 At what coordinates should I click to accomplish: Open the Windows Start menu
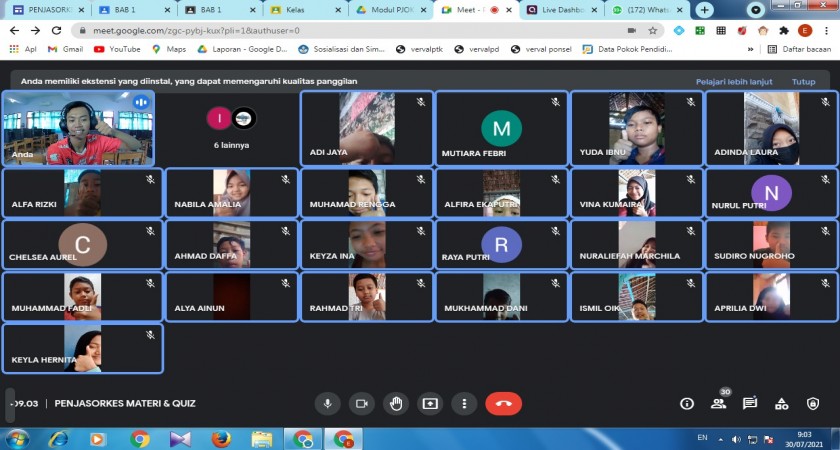click(18, 439)
